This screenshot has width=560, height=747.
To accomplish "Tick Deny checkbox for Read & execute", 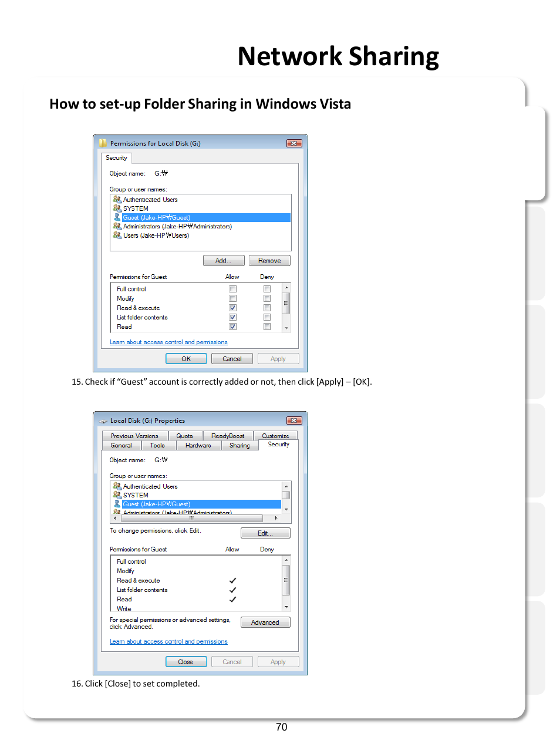I will point(267,308).
